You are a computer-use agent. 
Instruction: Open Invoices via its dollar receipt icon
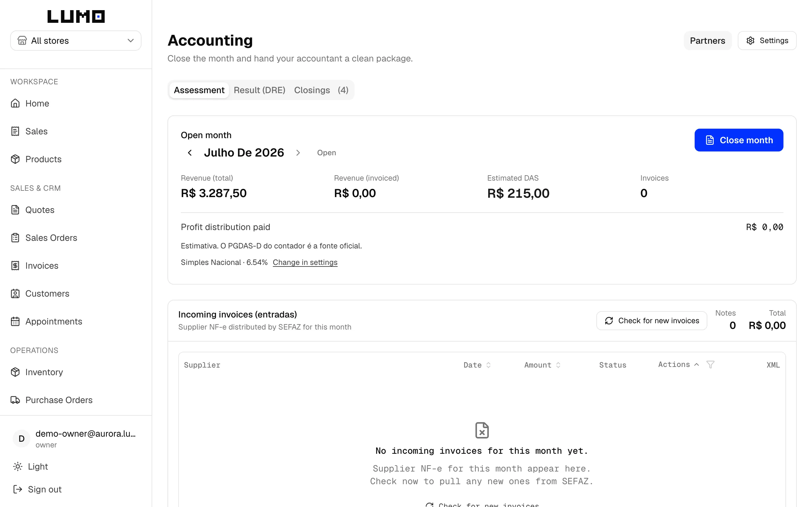tap(15, 266)
